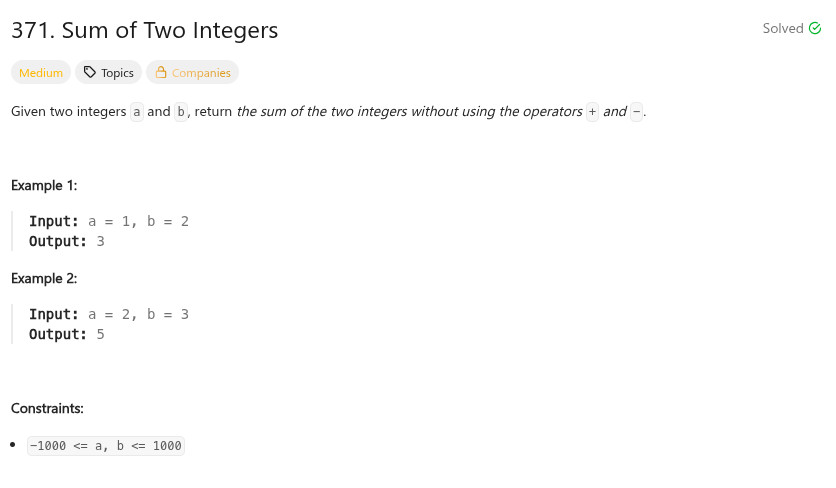The image size is (836, 488).
Task: Click Example 1 output value 3
Action: point(101,241)
